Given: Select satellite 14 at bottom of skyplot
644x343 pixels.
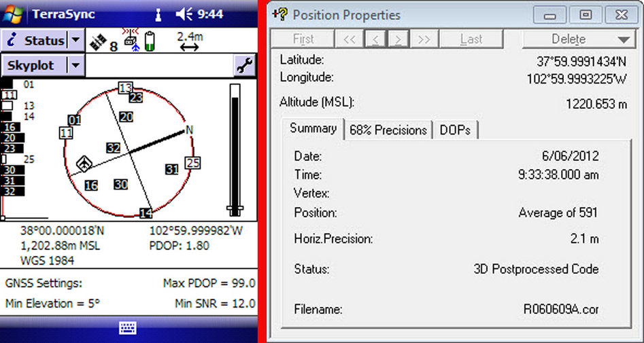Looking at the screenshot, I should [x=146, y=213].
